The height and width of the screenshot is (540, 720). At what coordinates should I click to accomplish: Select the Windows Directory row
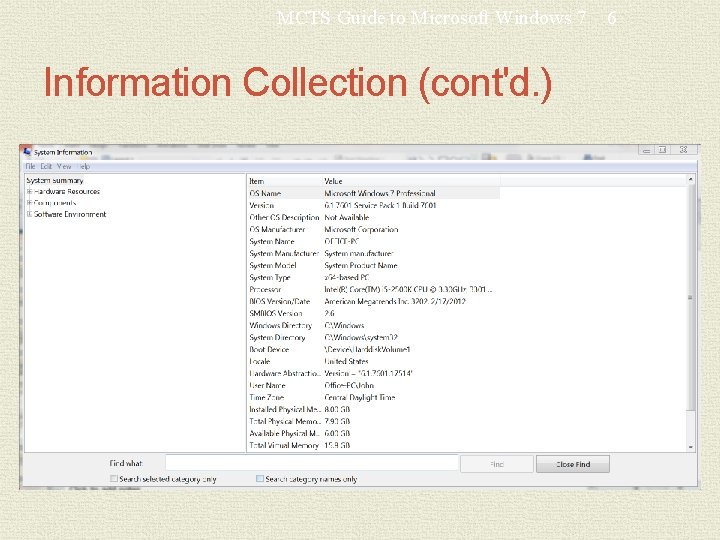[x=373, y=325]
